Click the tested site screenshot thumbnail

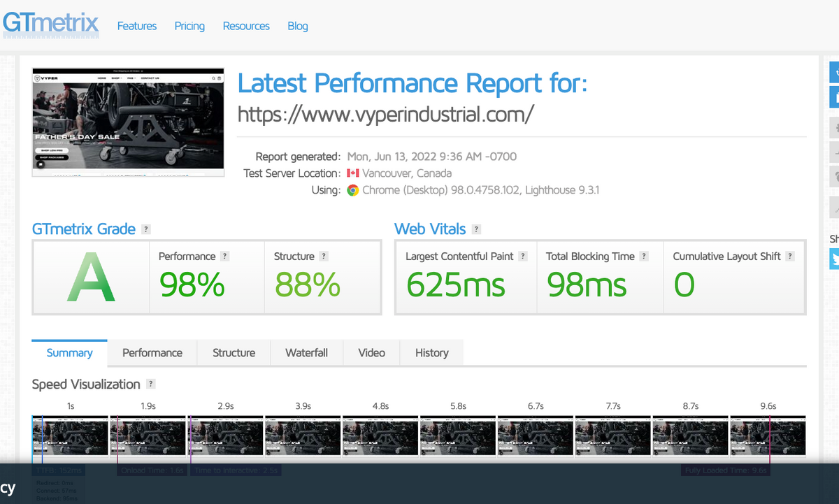(x=128, y=122)
